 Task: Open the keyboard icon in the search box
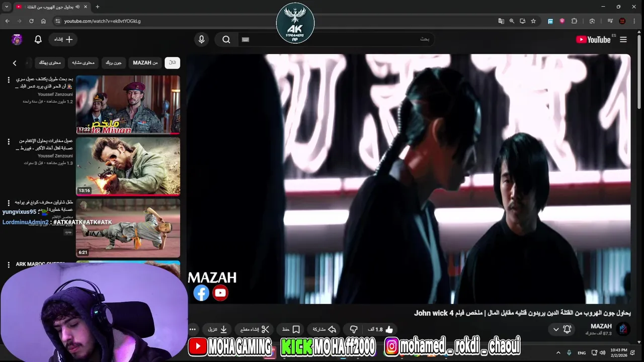click(x=246, y=39)
